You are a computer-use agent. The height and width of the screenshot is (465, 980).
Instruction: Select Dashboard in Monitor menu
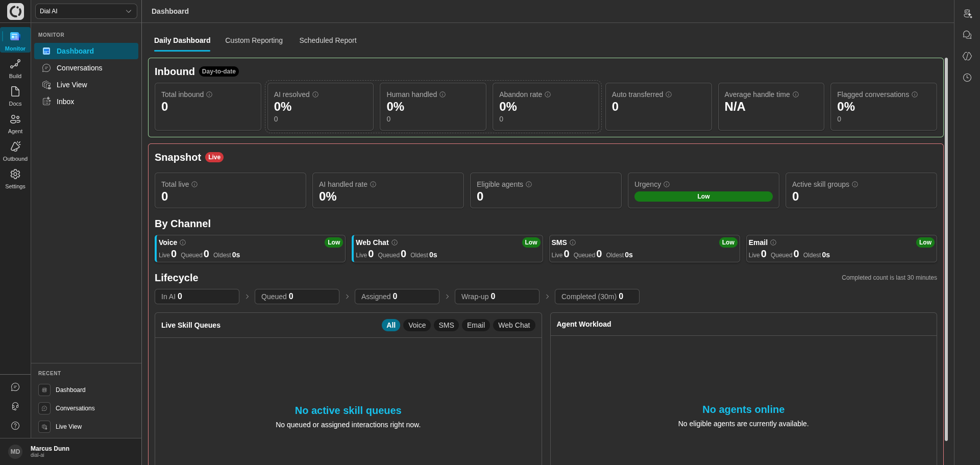pos(86,51)
